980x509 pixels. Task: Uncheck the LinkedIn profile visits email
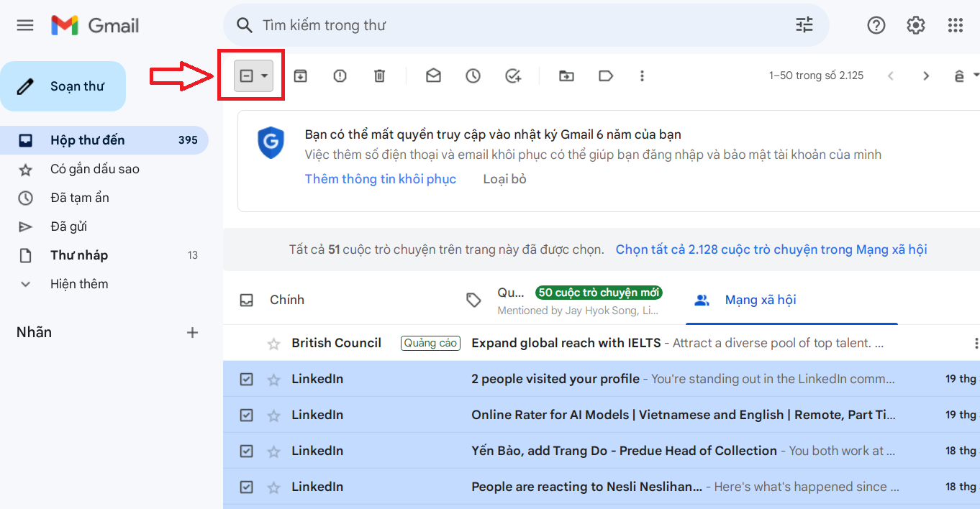246,378
